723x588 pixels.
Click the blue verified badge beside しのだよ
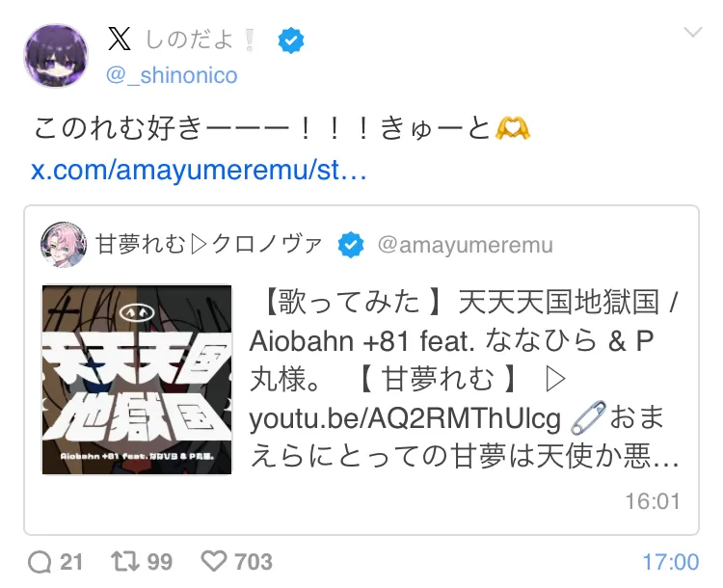(291, 40)
